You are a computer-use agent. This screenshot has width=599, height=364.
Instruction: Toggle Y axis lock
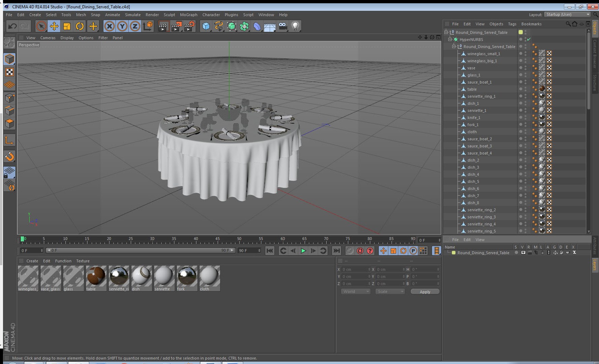pyautogui.click(x=122, y=26)
